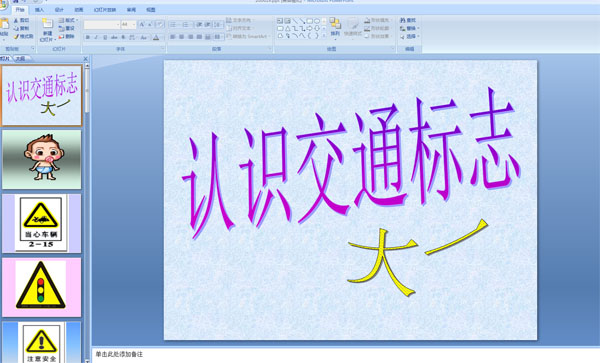
Task: Open the font name dropdown
Action: [102, 25]
